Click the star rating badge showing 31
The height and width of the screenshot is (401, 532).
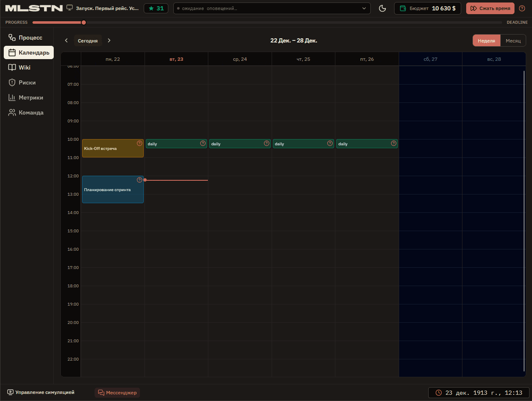(156, 8)
